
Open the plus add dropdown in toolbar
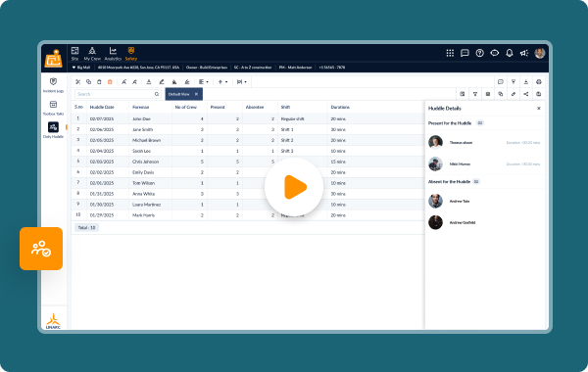pyautogui.click(x=222, y=81)
